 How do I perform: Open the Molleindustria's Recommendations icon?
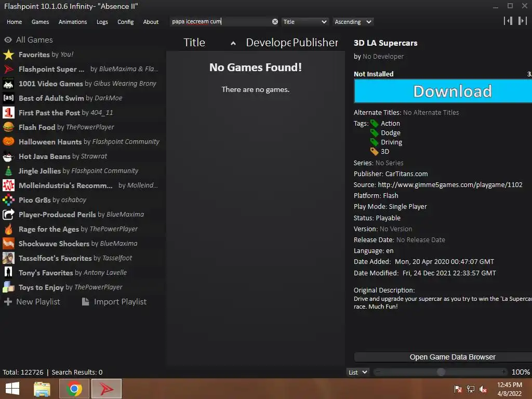point(8,185)
